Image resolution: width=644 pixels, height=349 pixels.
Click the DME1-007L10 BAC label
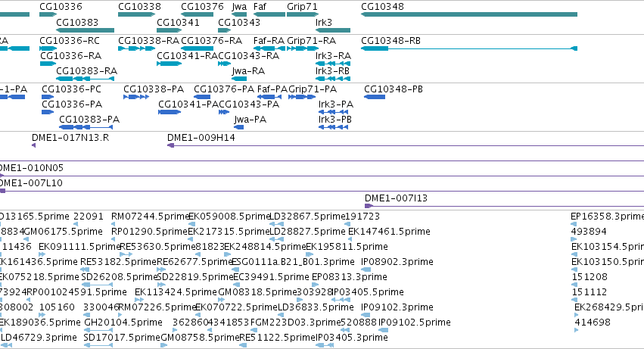[x=31, y=183]
